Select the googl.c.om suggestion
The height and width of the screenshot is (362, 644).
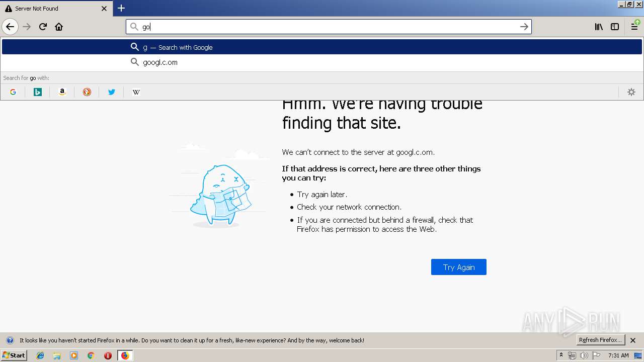coord(322,62)
